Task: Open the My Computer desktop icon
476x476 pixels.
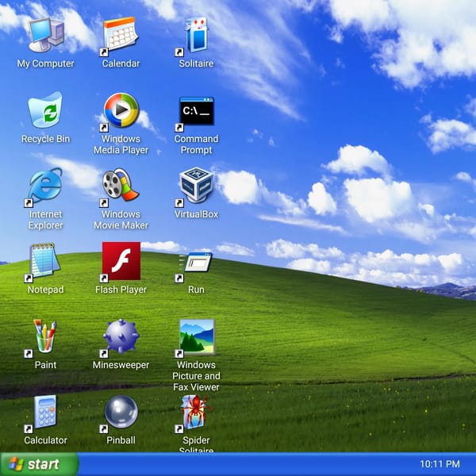Action: [46, 35]
